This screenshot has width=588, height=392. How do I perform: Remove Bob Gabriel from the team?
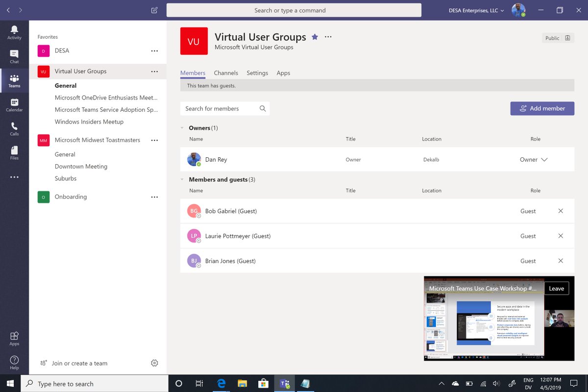(561, 211)
